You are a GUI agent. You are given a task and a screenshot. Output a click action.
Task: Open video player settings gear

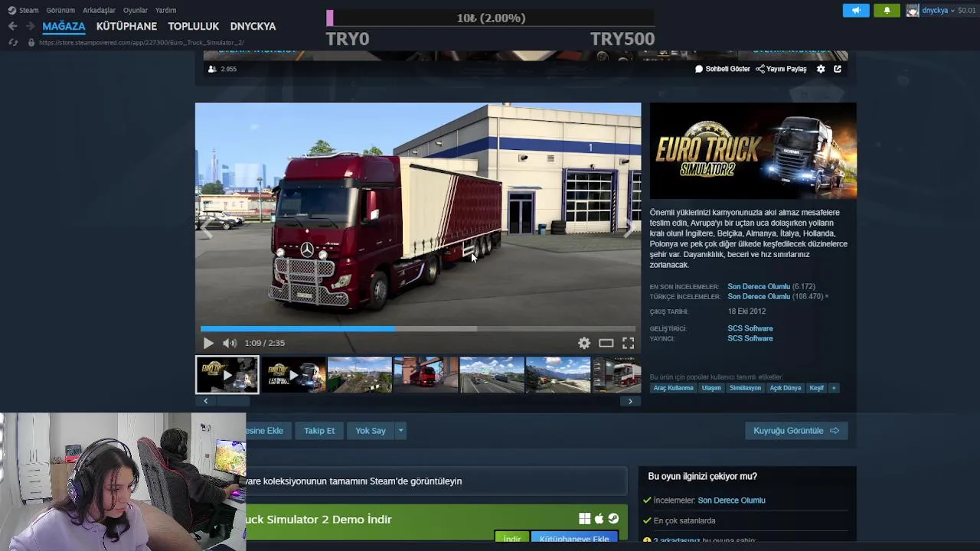click(584, 344)
